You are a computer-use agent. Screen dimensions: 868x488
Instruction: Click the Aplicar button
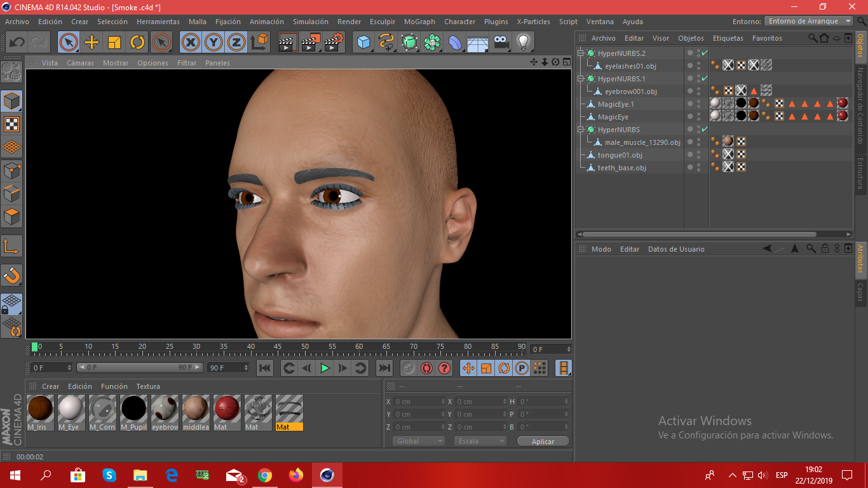pyautogui.click(x=543, y=441)
